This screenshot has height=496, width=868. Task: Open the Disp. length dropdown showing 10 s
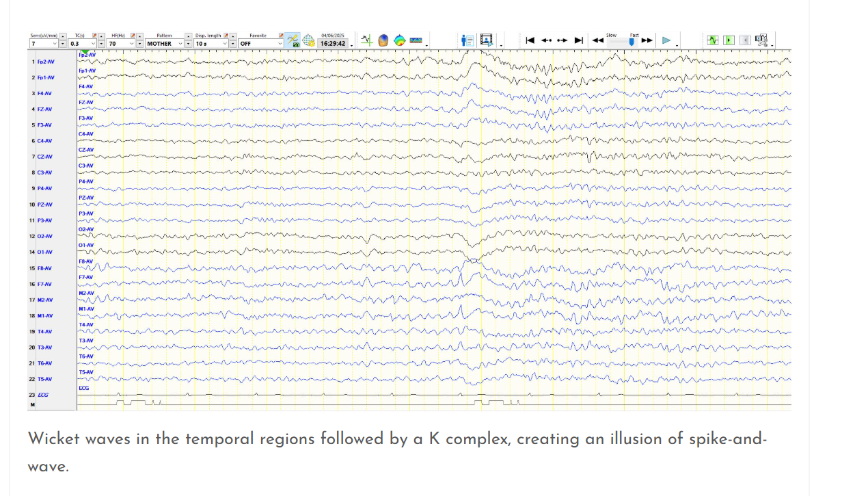pyautogui.click(x=211, y=44)
